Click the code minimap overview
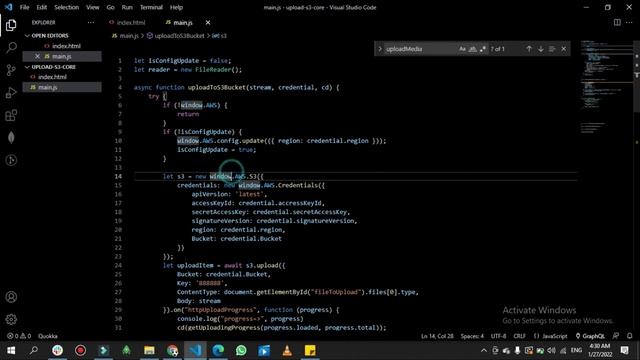 click(606, 86)
